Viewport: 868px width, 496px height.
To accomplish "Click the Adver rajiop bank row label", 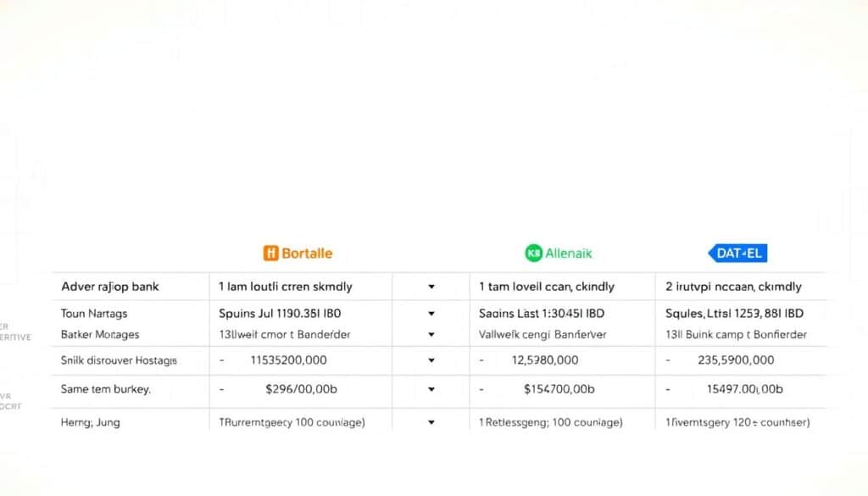I will pyautogui.click(x=110, y=287).
